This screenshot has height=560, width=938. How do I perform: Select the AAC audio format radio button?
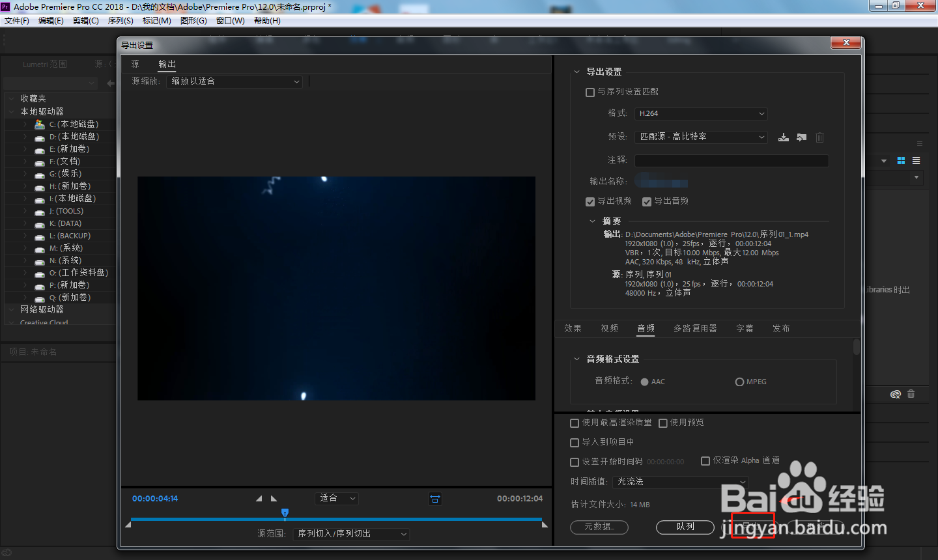(645, 382)
